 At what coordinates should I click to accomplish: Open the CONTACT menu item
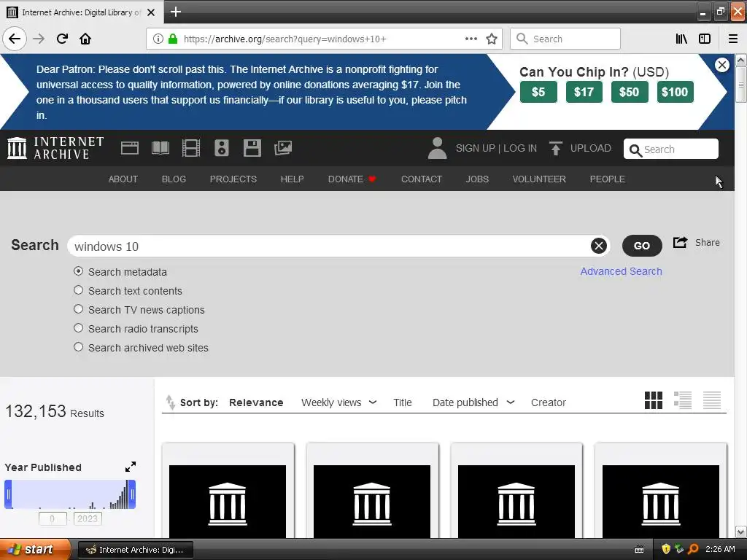coord(421,179)
